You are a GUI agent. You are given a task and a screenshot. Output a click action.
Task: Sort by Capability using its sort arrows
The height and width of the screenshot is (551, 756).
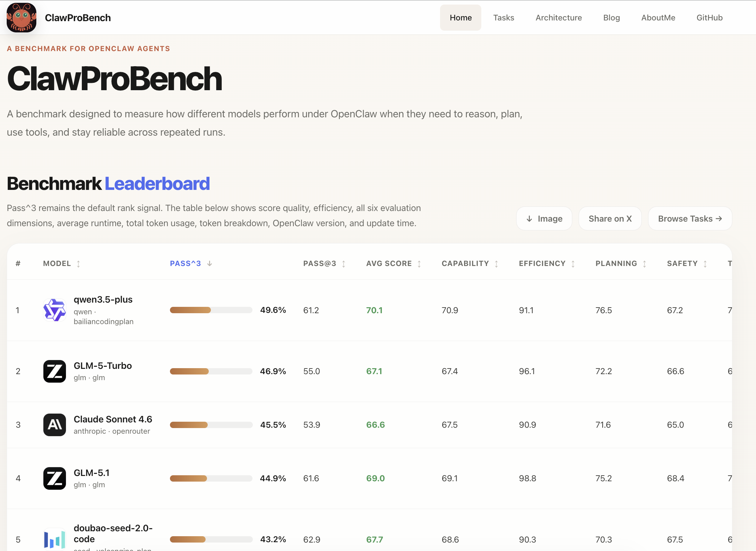[x=496, y=264]
